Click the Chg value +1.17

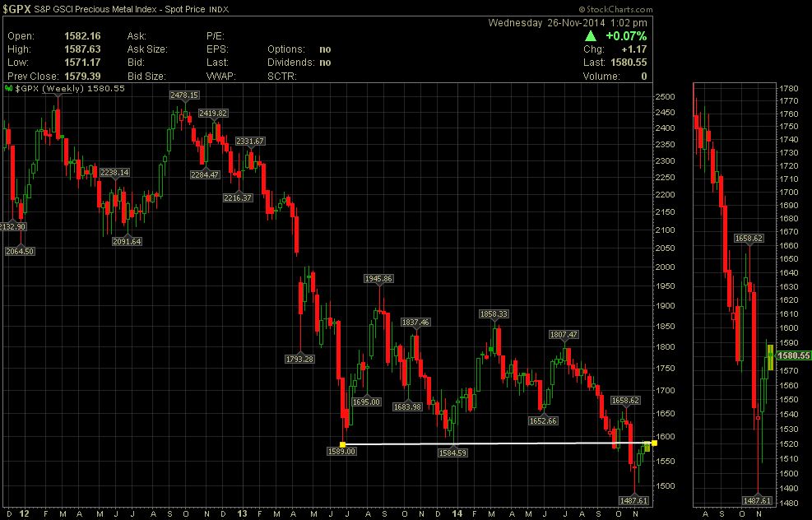click(x=633, y=49)
